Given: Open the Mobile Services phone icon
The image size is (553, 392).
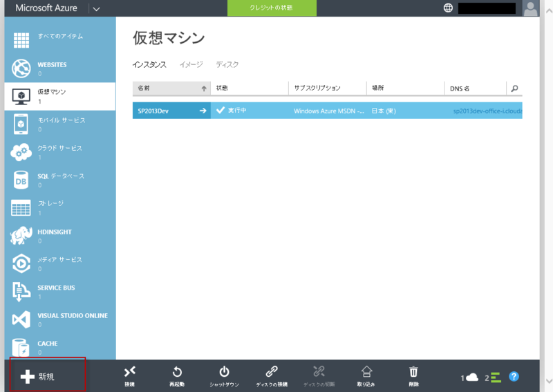Looking at the screenshot, I should (x=21, y=124).
